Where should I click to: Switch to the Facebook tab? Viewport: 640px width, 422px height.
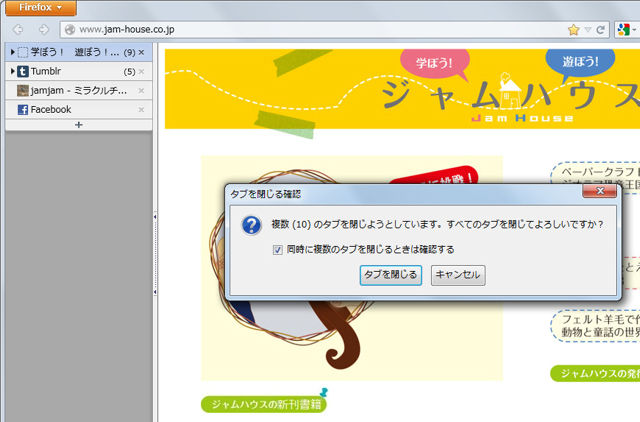78,109
